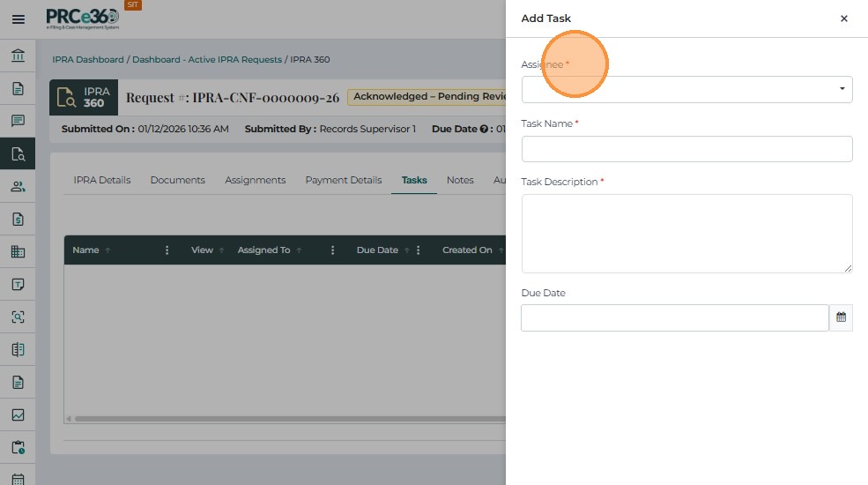Open the report document sidebar icon near bottom

[x=18, y=383]
